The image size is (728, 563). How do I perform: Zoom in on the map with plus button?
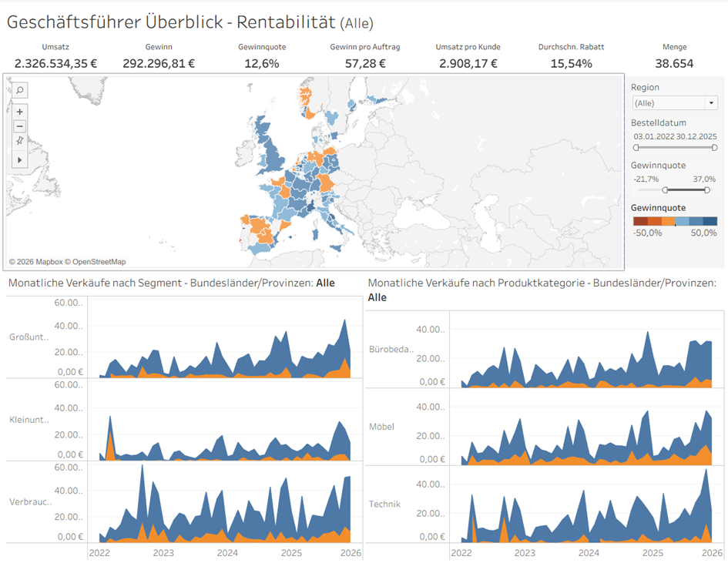click(20, 112)
